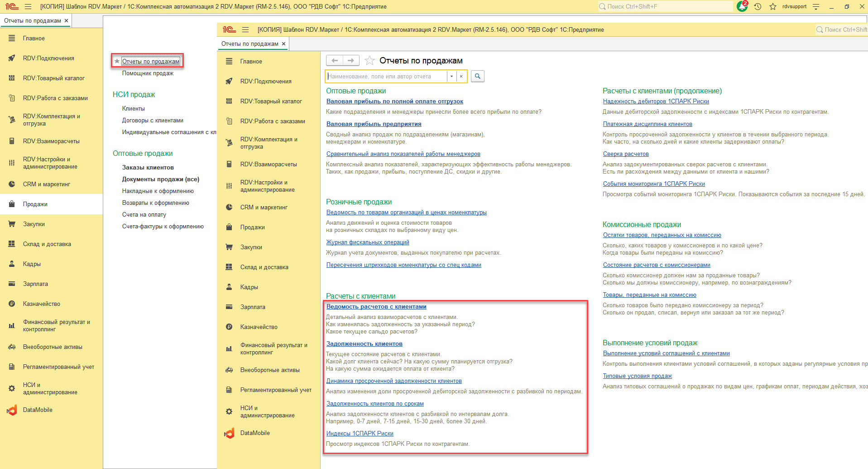The image size is (868, 469).
Task: Type in the report name search field
Action: [x=386, y=76]
